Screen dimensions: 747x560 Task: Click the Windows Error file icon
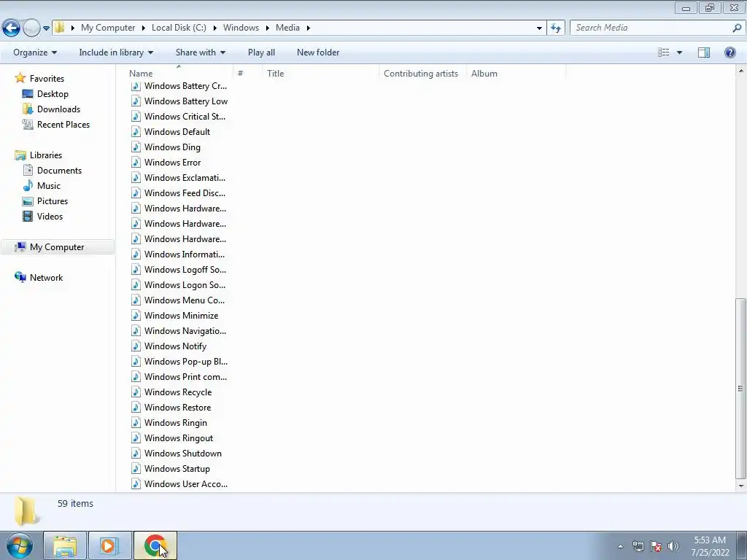(136, 163)
